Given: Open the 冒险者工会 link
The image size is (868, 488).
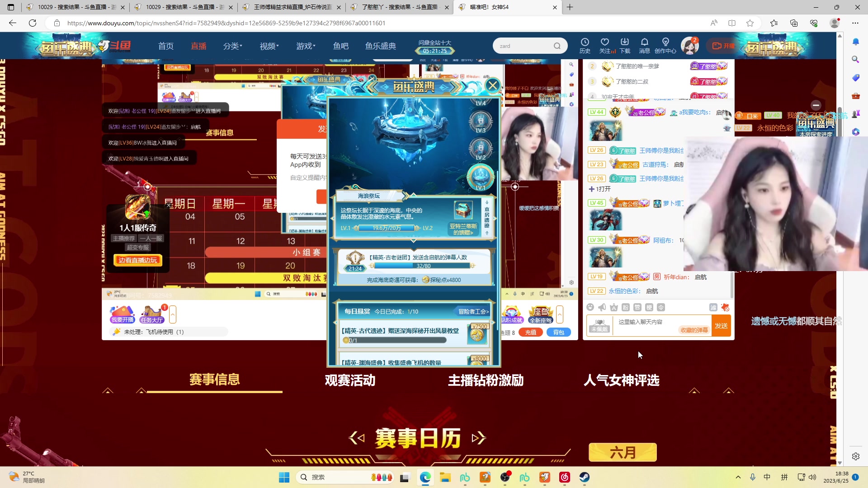Looking at the screenshot, I should tap(473, 311).
